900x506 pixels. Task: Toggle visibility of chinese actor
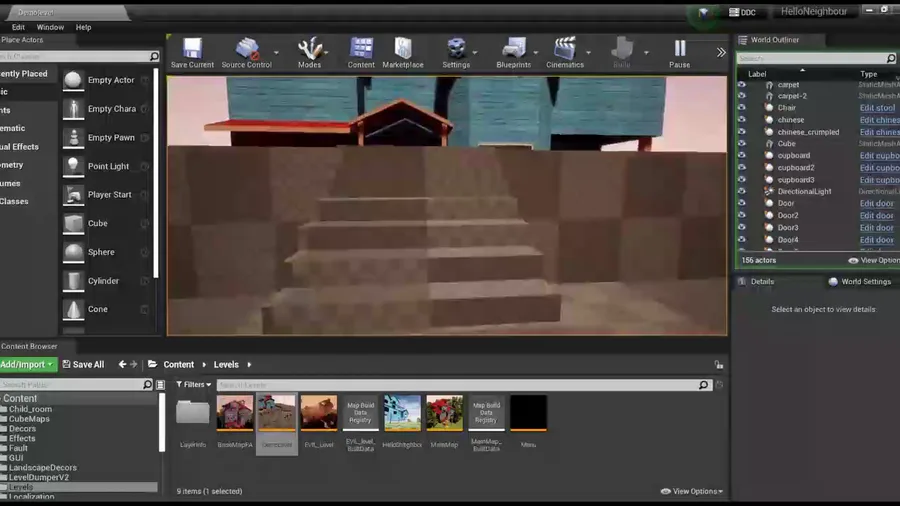[742, 120]
